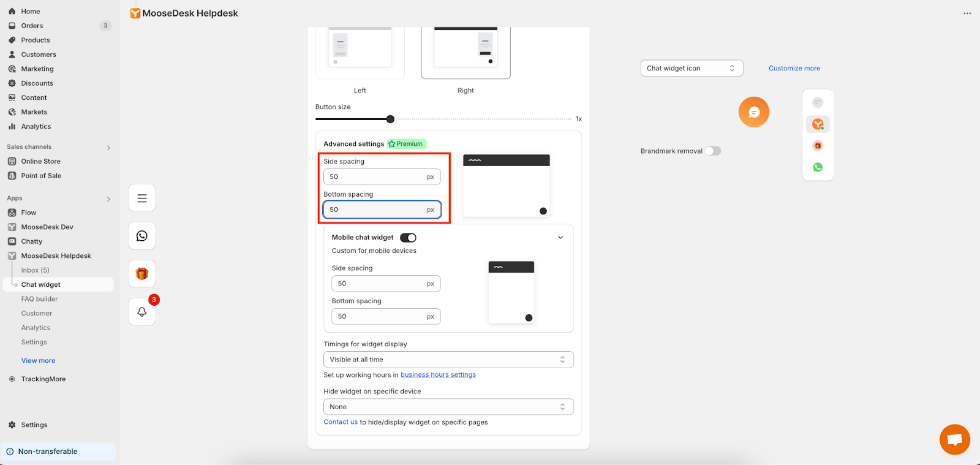Click the mobile Side spacing input field

click(386, 284)
